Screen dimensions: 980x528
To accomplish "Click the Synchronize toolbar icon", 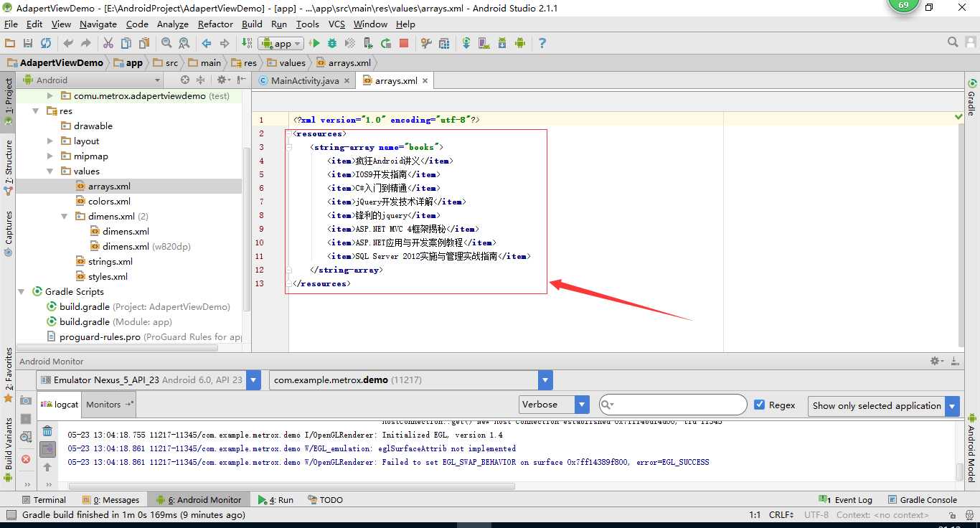I will (46, 44).
